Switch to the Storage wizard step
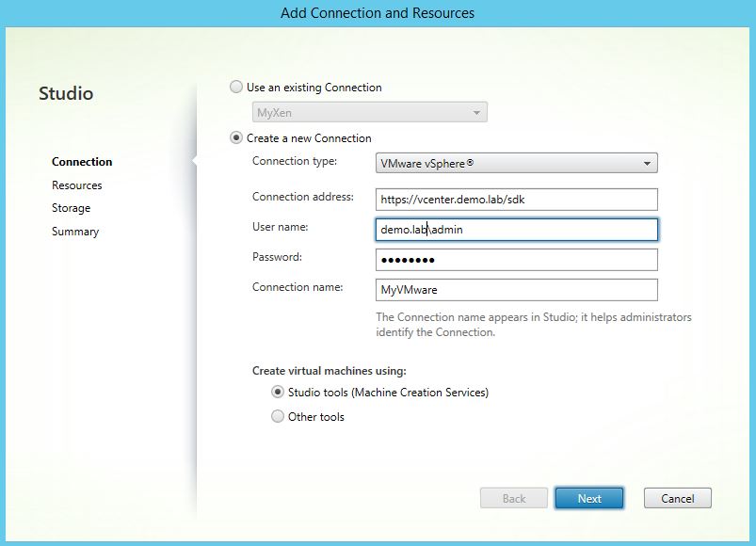Screen dimensions: 756x546 [x=72, y=208]
